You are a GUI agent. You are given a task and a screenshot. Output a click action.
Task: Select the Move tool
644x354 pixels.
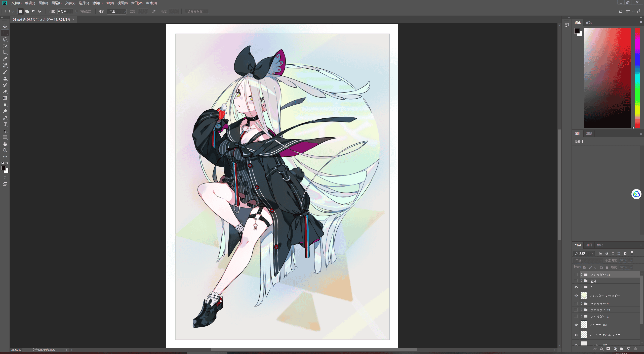[5, 26]
